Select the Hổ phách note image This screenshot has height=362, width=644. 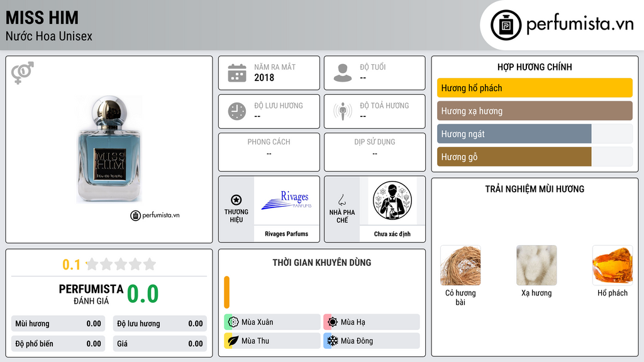click(x=613, y=265)
